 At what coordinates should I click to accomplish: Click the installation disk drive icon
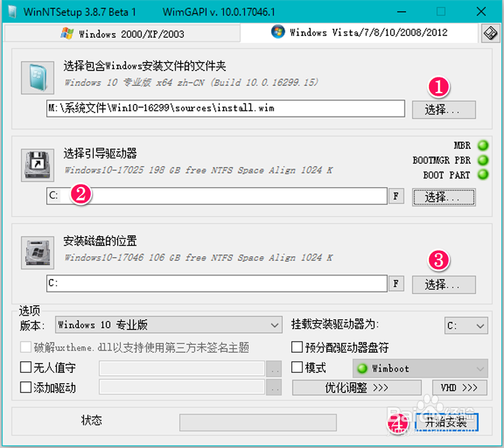[38, 253]
